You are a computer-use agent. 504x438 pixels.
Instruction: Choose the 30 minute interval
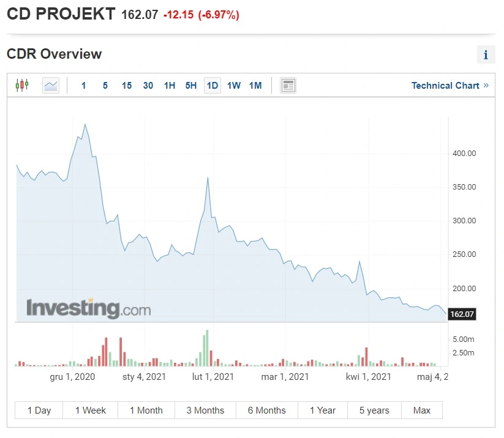pyautogui.click(x=148, y=86)
